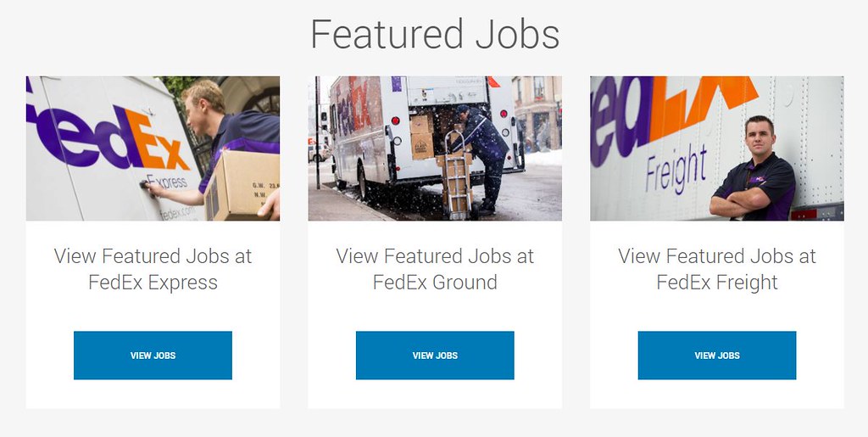Click the 'Express' word beneath the van logo

click(x=166, y=182)
